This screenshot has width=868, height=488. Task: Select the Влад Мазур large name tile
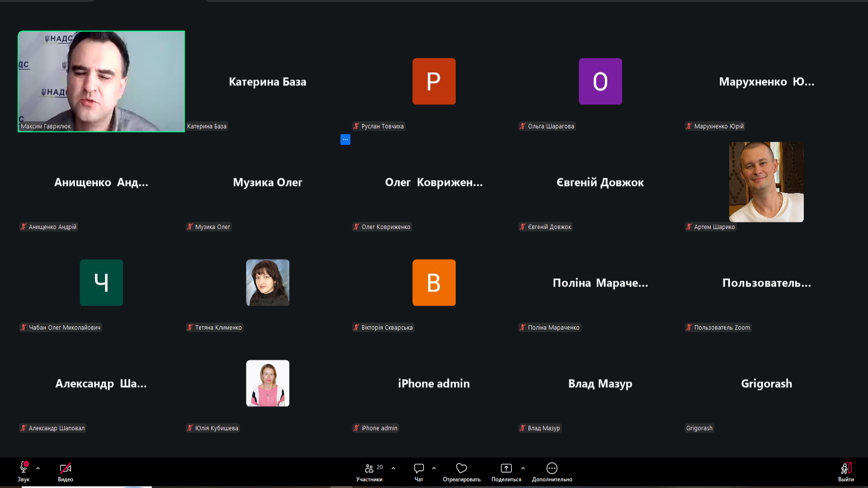point(600,384)
